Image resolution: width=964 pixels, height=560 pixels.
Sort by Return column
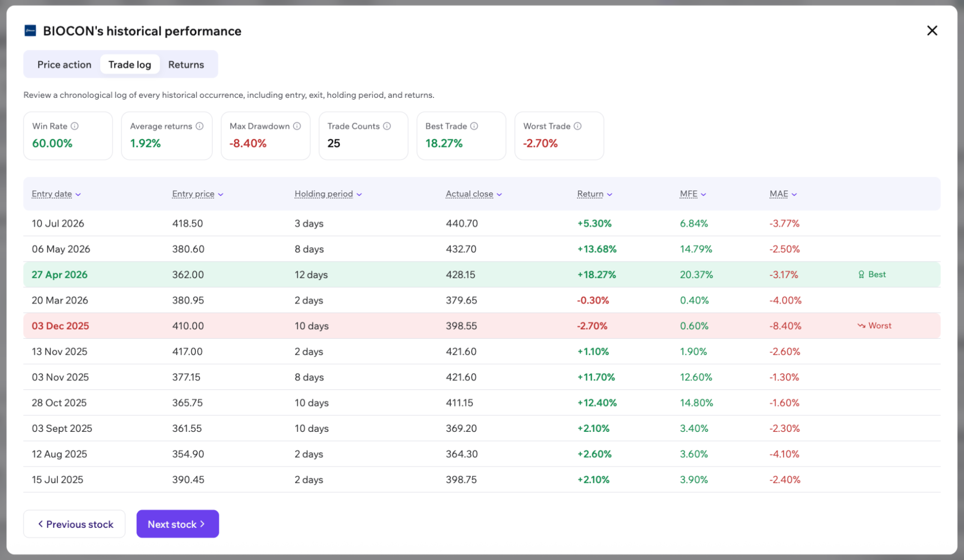coord(595,194)
